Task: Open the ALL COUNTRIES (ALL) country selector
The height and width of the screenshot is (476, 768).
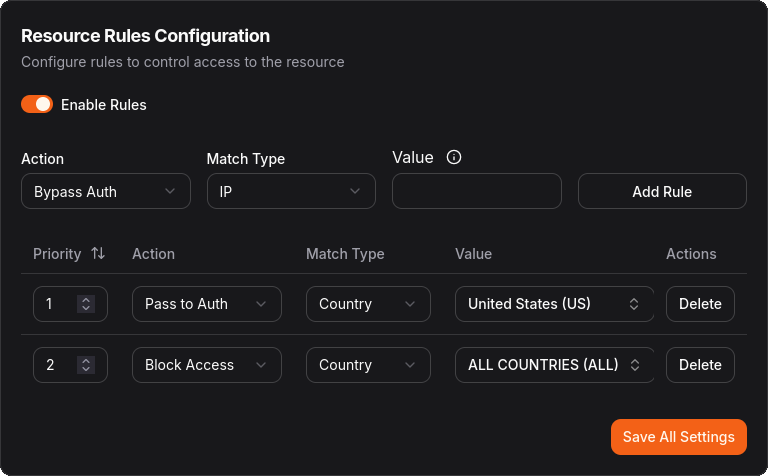Action: [554, 365]
